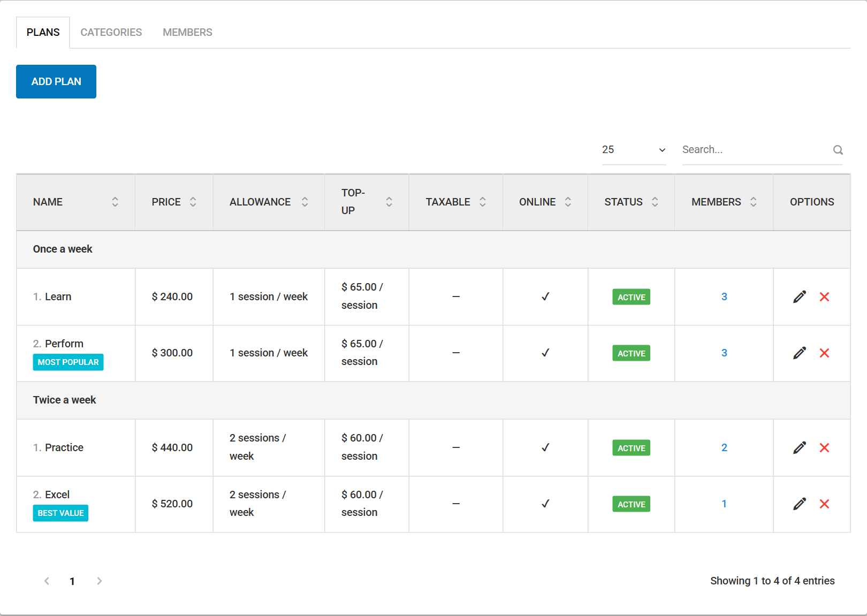Switch to the Members tab
Screen dimensions: 867x616
click(x=187, y=32)
